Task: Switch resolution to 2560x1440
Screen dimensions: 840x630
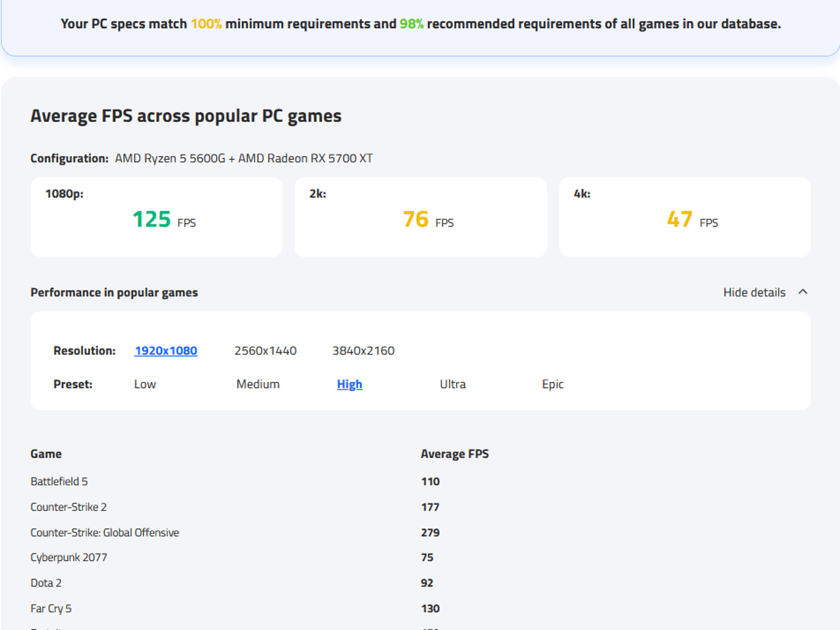Action: coord(265,351)
